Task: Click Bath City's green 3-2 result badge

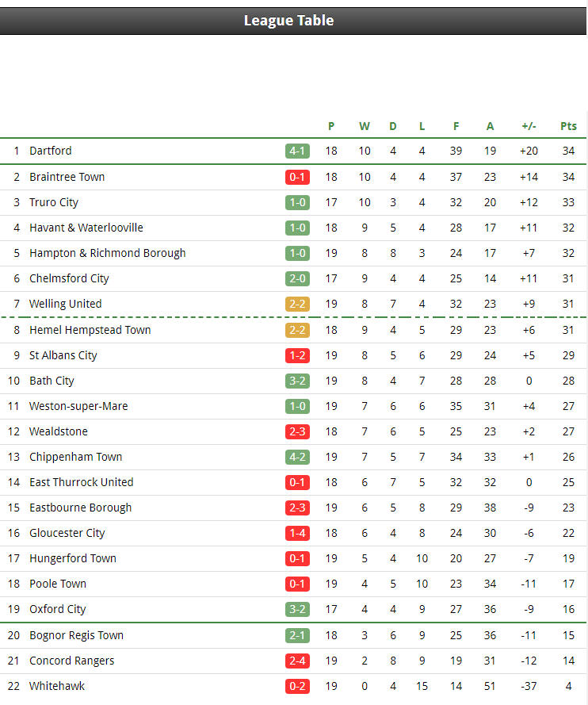Action: [x=297, y=381]
